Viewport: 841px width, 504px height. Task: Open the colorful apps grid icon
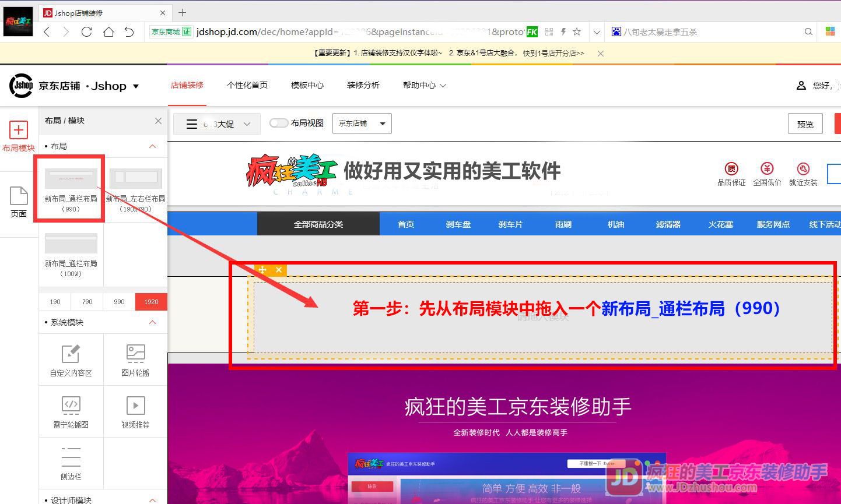pyautogui.click(x=830, y=32)
